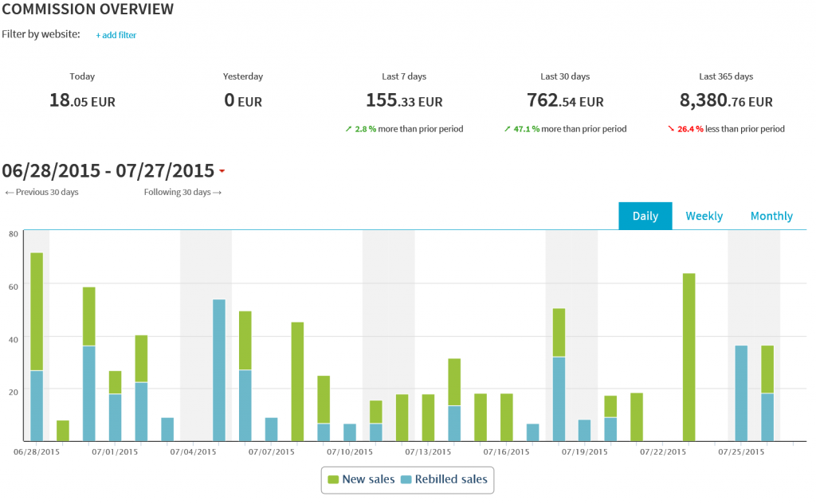Viewport: 816px width, 504px height.
Task: Click the green New sales legend swatch
Action: (x=333, y=479)
